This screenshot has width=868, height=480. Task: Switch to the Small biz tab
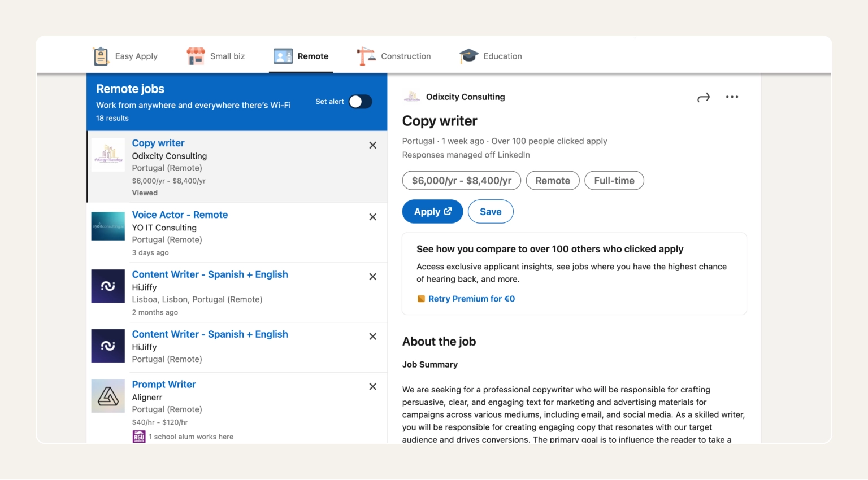(x=216, y=56)
